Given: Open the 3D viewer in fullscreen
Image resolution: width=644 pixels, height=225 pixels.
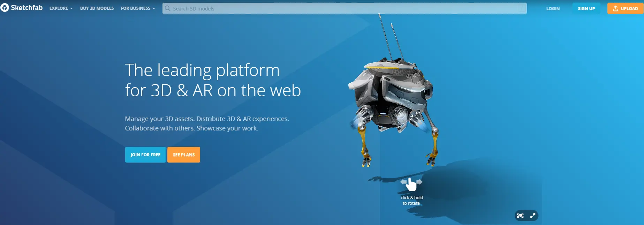Looking at the screenshot, I should 532,216.
